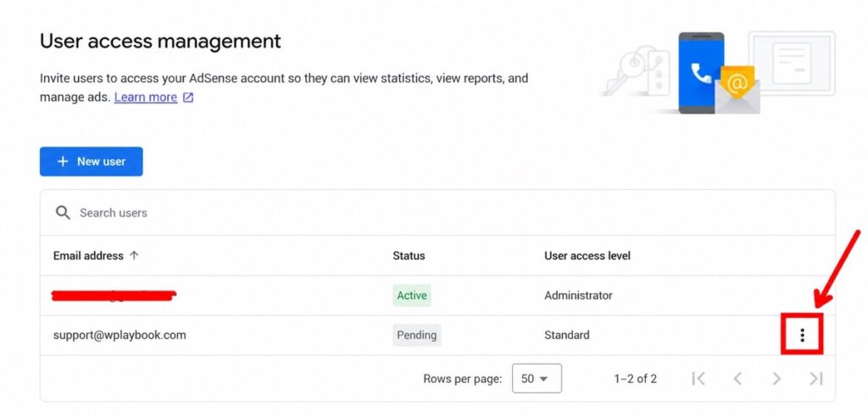
Task: Click the Standard access level cell
Action: 567,335
